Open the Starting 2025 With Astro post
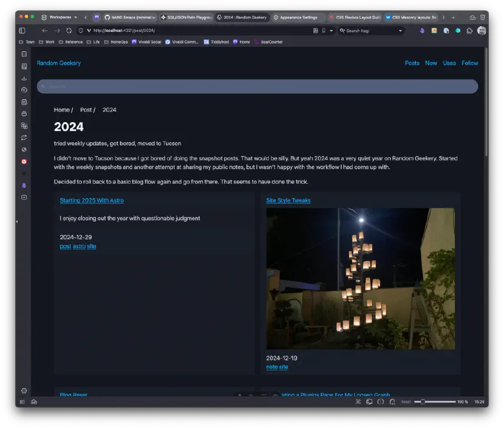This screenshot has height=428, width=504. [91, 200]
